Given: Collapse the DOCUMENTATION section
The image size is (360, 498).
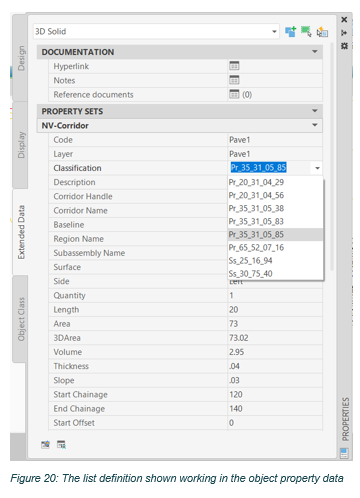Looking at the screenshot, I should click(x=315, y=52).
